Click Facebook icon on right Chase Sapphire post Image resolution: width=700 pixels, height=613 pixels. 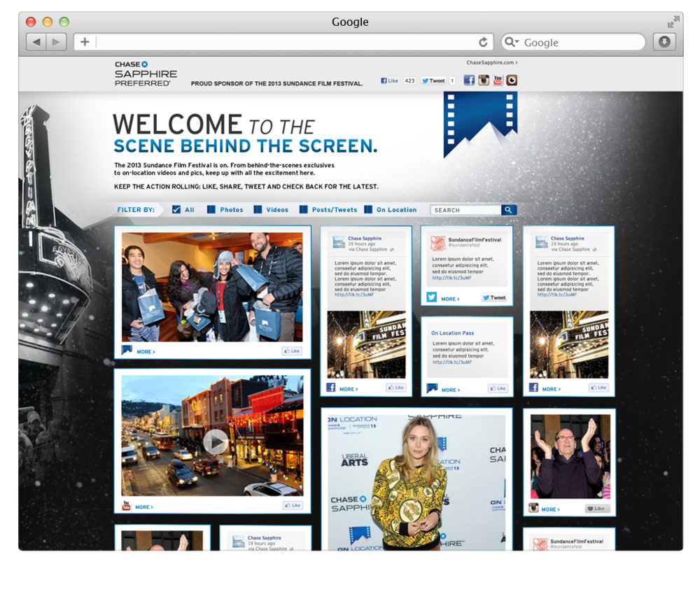(533, 387)
